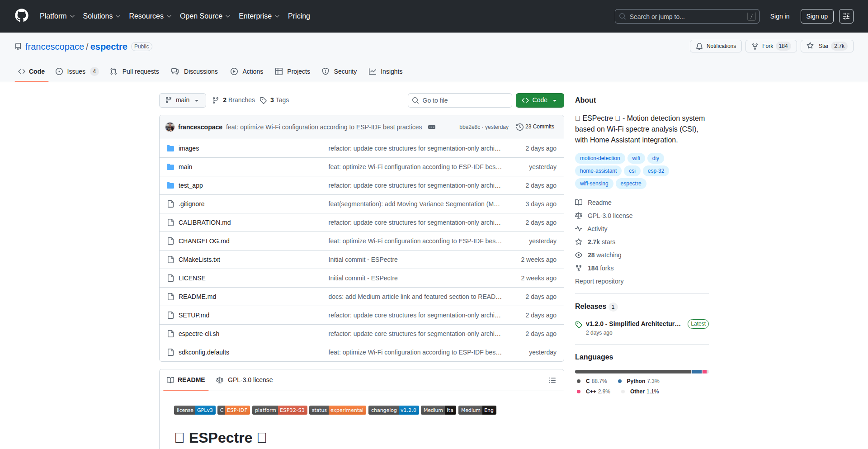Star the espectre repository

pos(826,46)
